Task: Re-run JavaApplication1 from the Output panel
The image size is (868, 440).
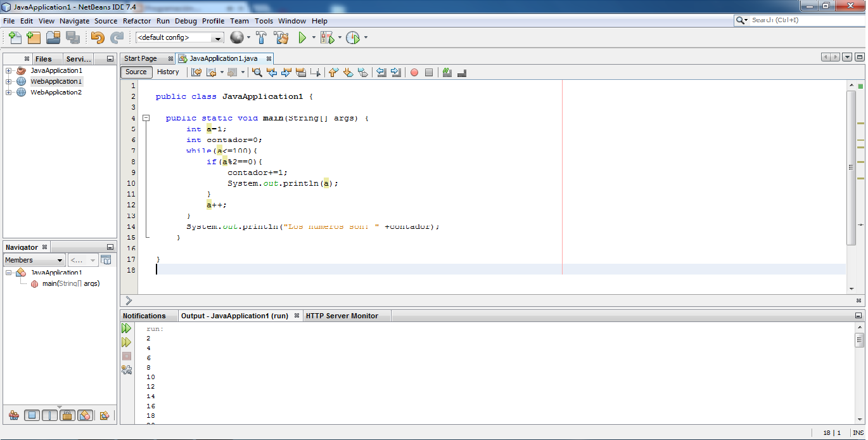Action: (126, 328)
